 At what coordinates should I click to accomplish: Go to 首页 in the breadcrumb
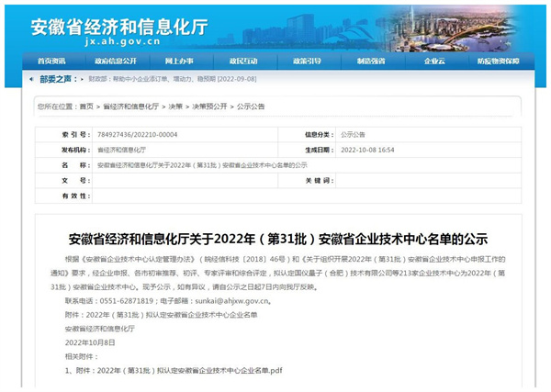(x=86, y=106)
